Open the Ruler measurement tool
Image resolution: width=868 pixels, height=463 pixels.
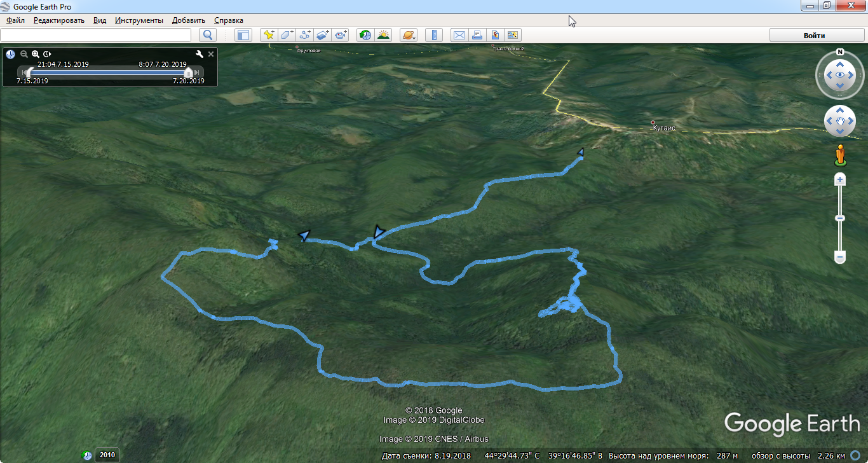click(x=434, y=35)
